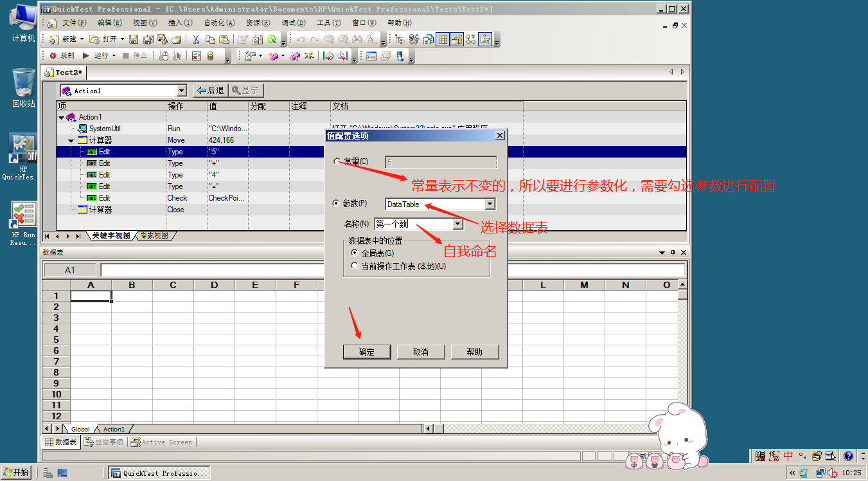868x481 pixels.
Task: Select the Global sheet tab
Action: (x=80, y=429)
